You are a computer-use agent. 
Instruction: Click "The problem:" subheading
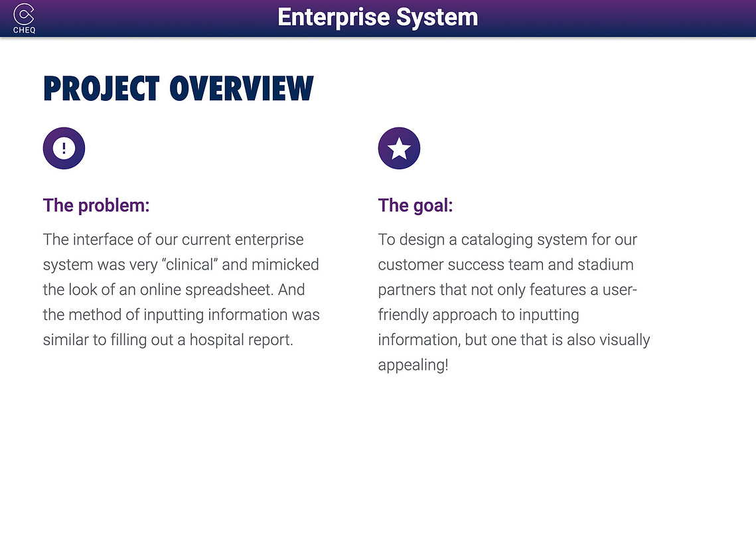coord(96,205)
